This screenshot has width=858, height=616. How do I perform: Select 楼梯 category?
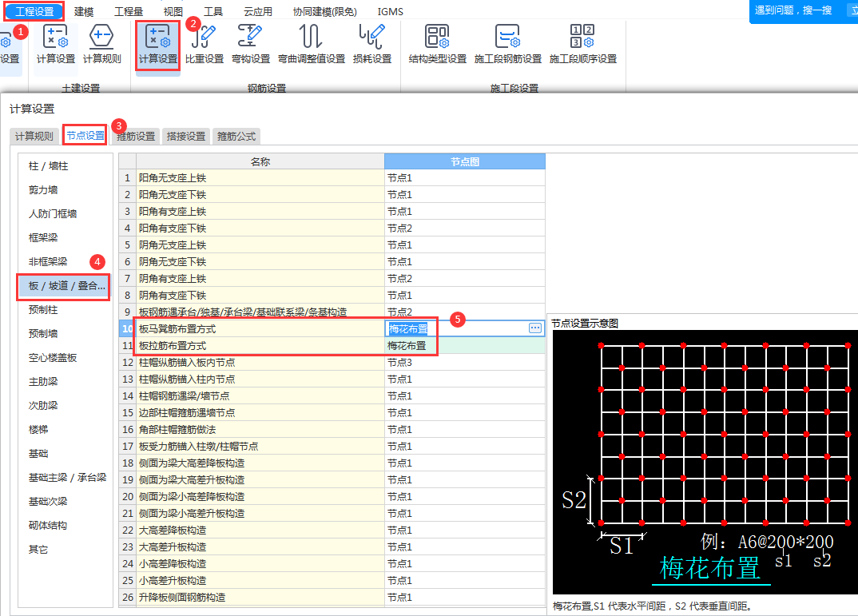pyautogui.click(x=38, y=430)
